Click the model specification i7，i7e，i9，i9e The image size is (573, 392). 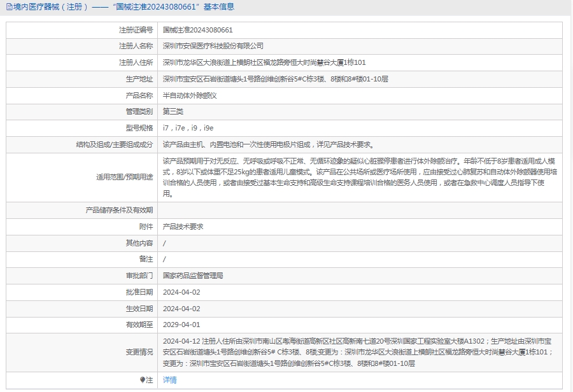(188, 129)
